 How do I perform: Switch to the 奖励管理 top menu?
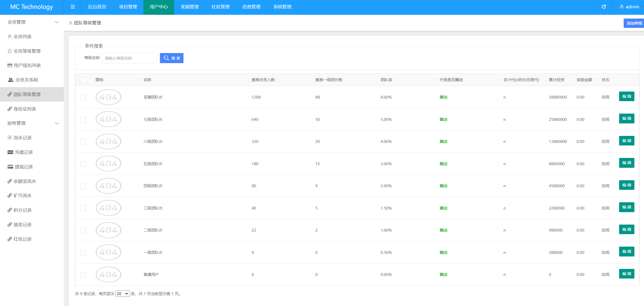coord(190,7)
